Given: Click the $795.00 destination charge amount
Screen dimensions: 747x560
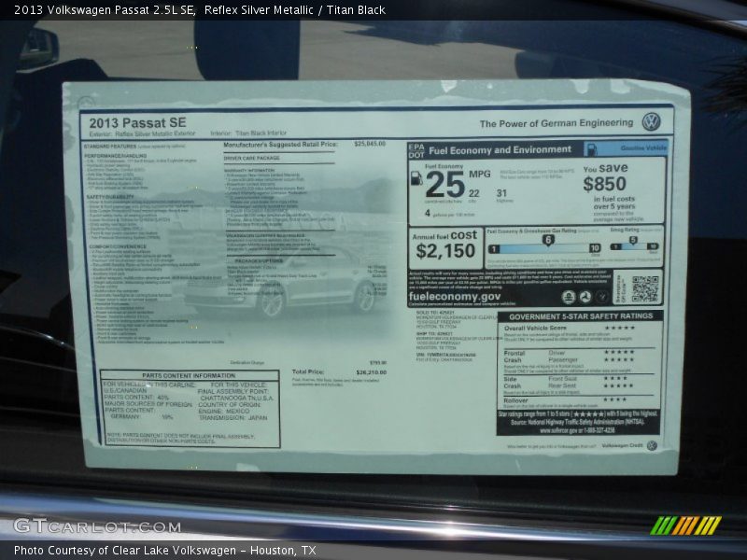Looking at the screenshot, I should tap(378, 362).
